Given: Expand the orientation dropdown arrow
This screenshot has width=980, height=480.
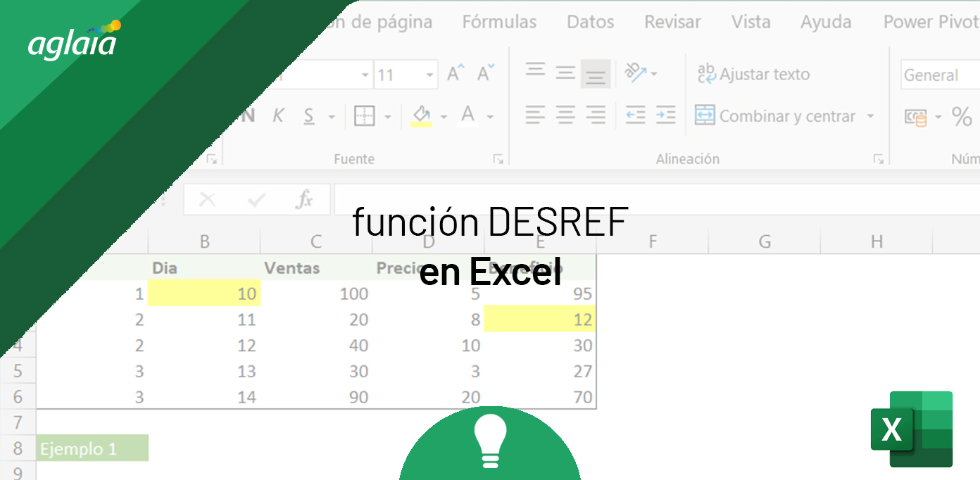Looking at the screenshot, I should [x=654, y=74].
